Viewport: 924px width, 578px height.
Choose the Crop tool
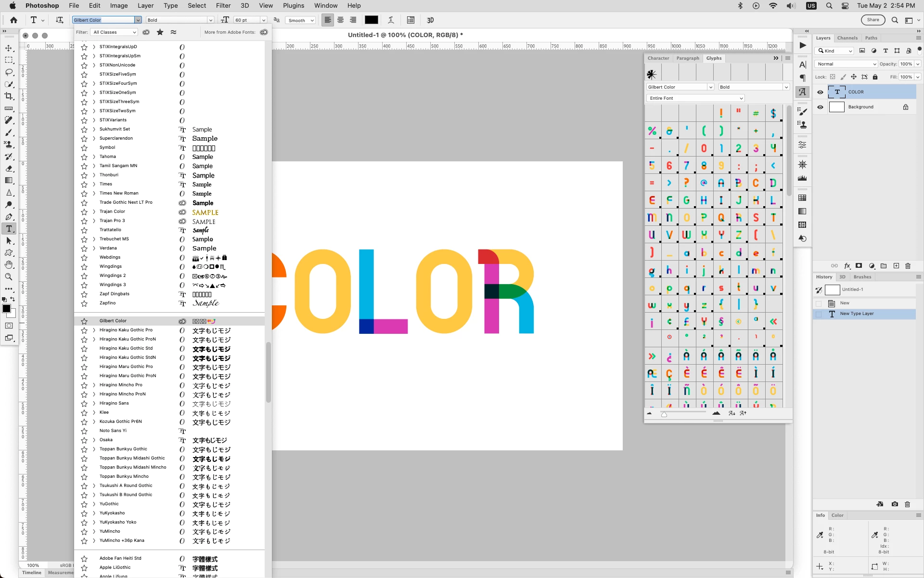coord(9,96)
